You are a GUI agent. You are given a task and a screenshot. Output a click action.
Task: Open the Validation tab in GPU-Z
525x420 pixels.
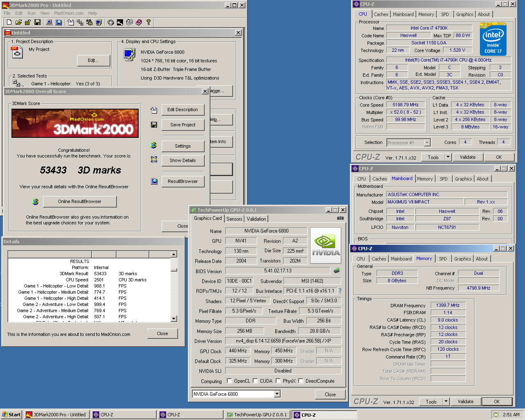pos(256,219)
